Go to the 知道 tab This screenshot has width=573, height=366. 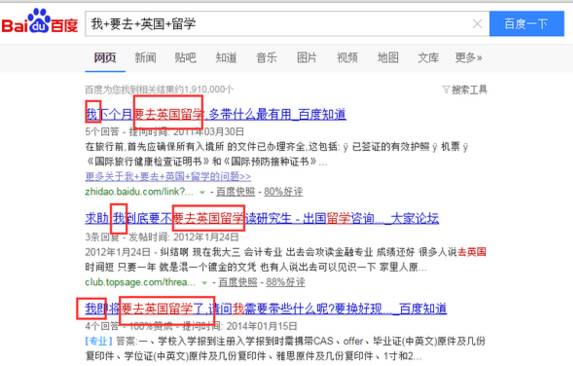[x=226, y=57]
